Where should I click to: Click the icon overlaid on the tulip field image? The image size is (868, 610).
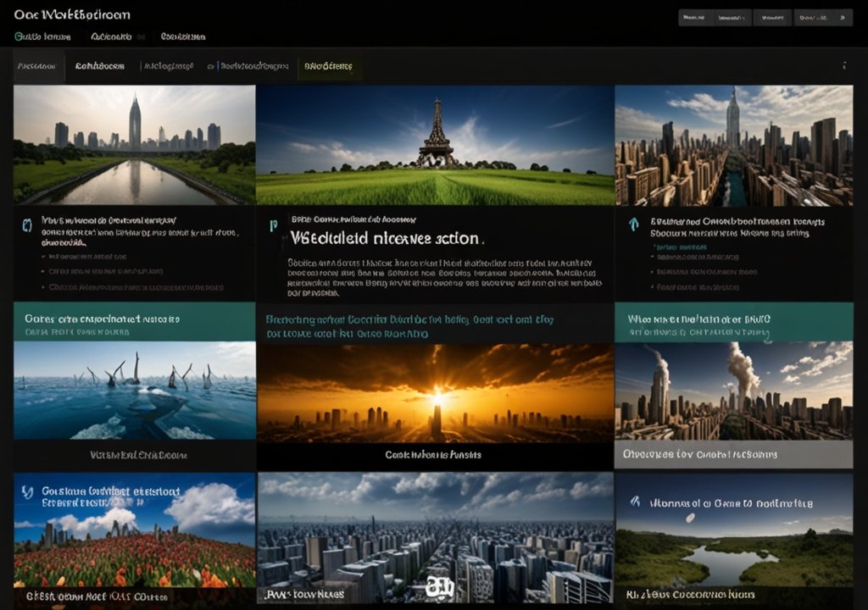(x=27, y=491)
